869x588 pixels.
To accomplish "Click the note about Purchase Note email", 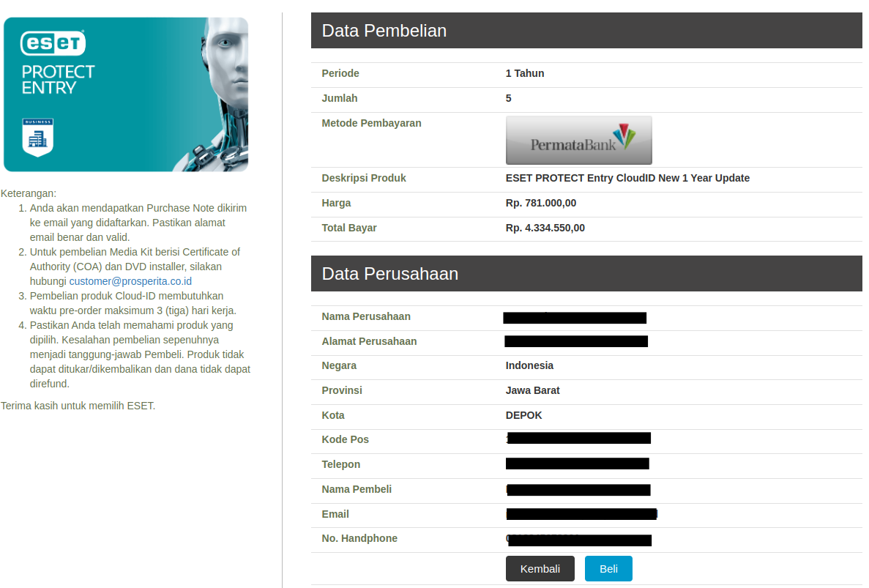I will click(x=138, y=222).
